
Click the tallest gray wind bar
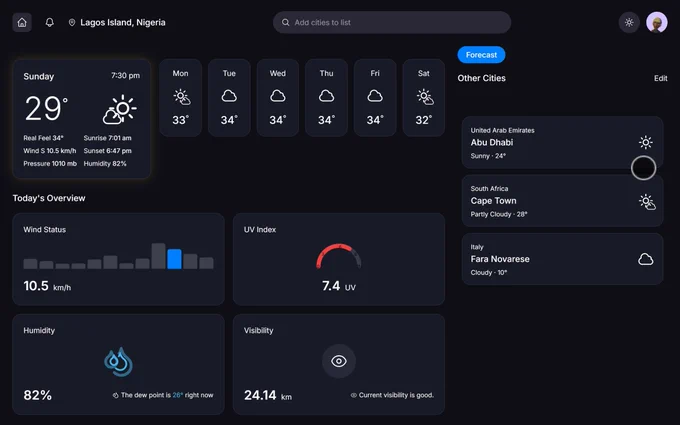(x=158, y=256)
